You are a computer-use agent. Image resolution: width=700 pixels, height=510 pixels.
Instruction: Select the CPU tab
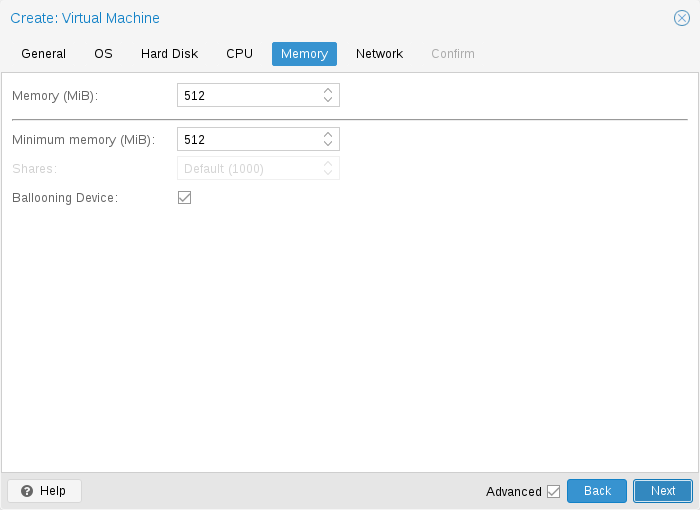239,54
